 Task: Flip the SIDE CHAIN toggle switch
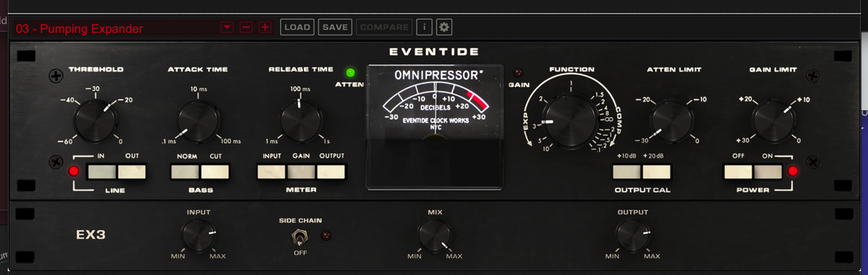pyautogui.click(x=299, y=237)
